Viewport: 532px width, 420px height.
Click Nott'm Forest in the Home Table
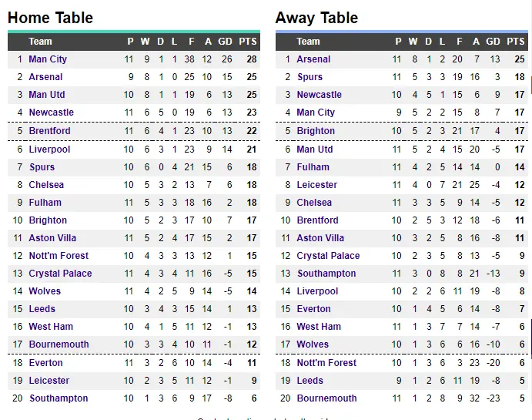click(x=59, y=256)
